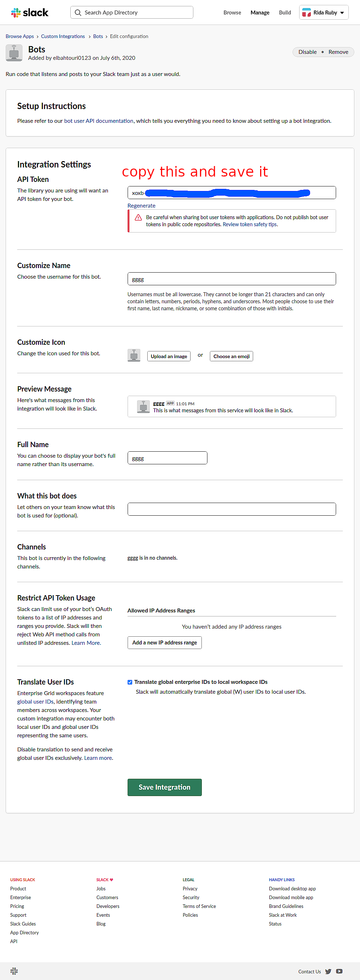Open Status footer link
The image size is (360, 980).
tap(275, 924)
